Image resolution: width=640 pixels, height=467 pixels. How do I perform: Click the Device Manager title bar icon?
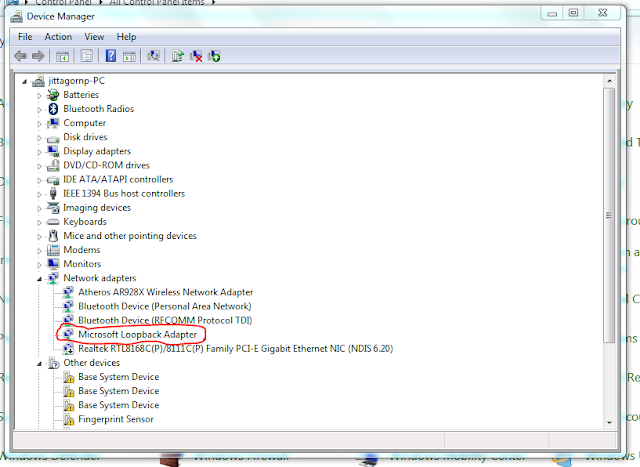17,16
